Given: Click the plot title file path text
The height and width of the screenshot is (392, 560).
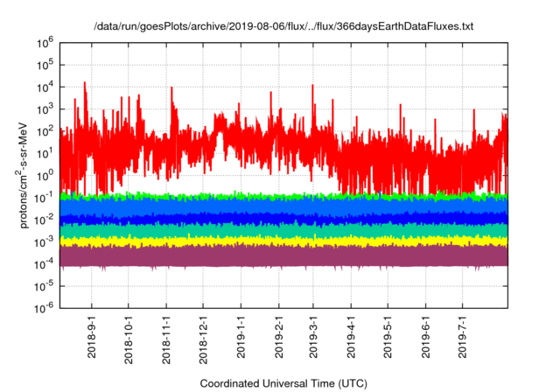Looking at the screenshot, I should 283,26.
